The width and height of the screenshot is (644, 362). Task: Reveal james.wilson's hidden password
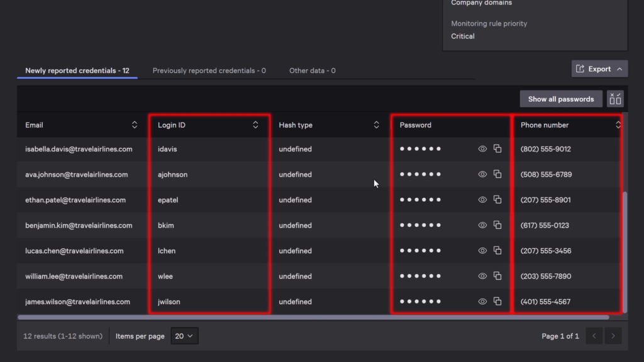pyautogui.click(x=482, y=301)
